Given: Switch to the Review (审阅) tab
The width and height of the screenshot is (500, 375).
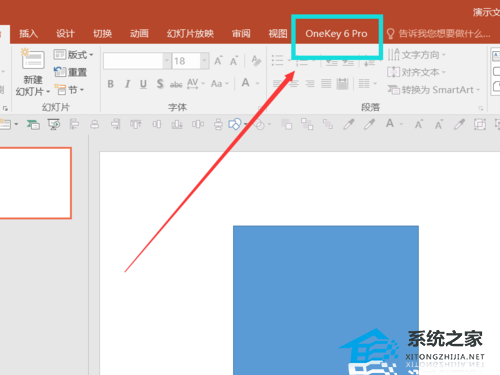Looking at the screenshot, I should pos(241,34).
